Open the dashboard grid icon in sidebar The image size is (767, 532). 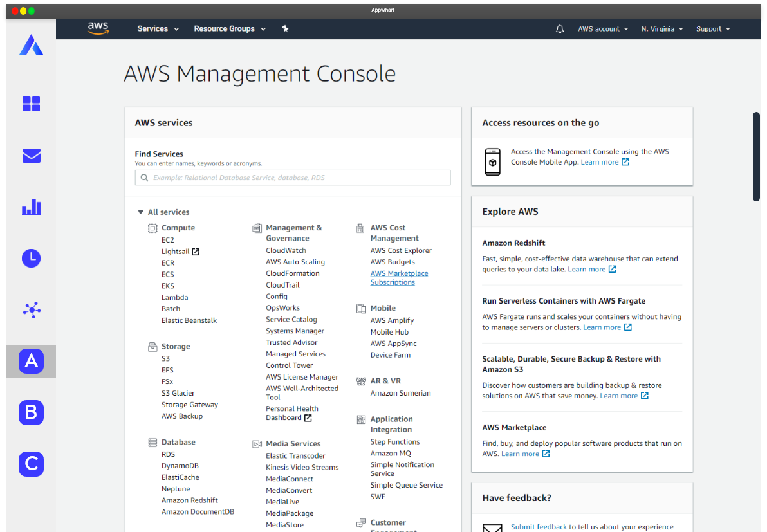coord(31,104)
